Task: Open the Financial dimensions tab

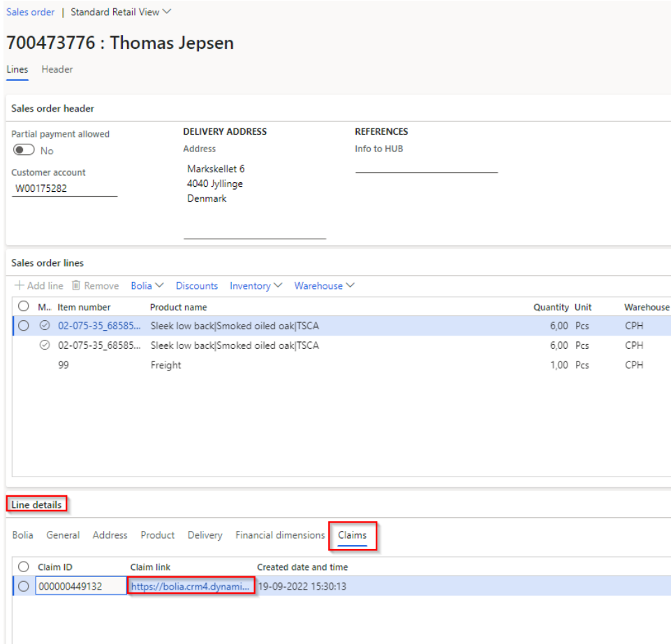Action: (280, 535)
